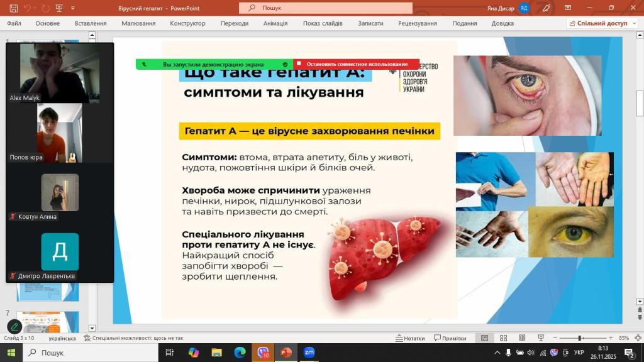Open the УКР keyboard language switcher
The height and width of the screenshot is (362, 644).
(579, 353)
